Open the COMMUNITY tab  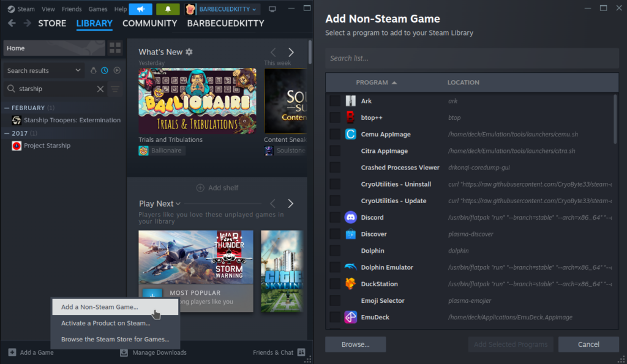150,23
